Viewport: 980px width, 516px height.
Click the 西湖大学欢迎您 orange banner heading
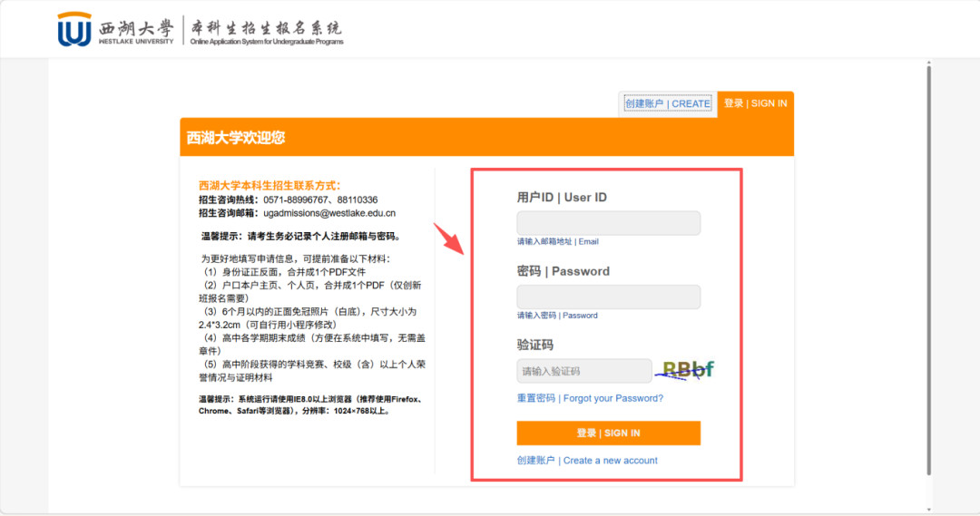click(x=236, y=138)
